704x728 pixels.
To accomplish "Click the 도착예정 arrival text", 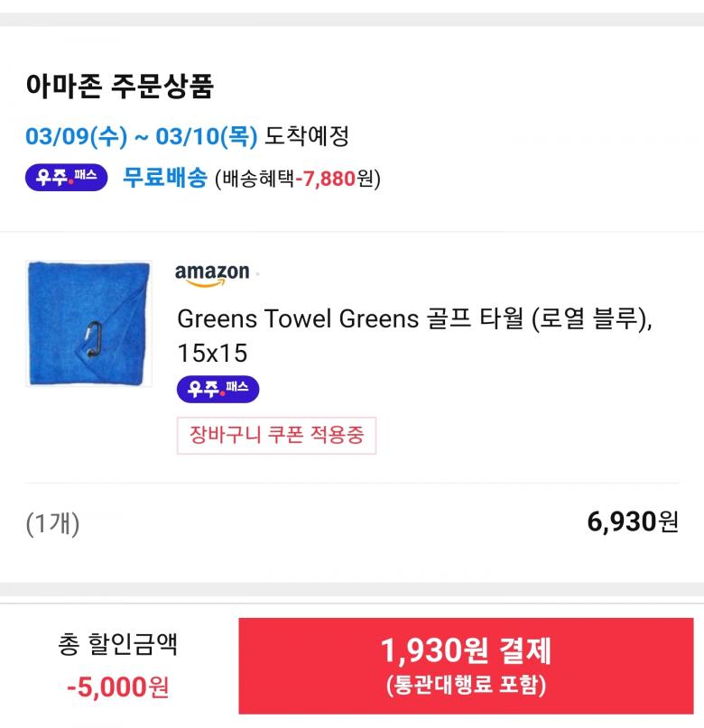I will click(x=307, y=137).
